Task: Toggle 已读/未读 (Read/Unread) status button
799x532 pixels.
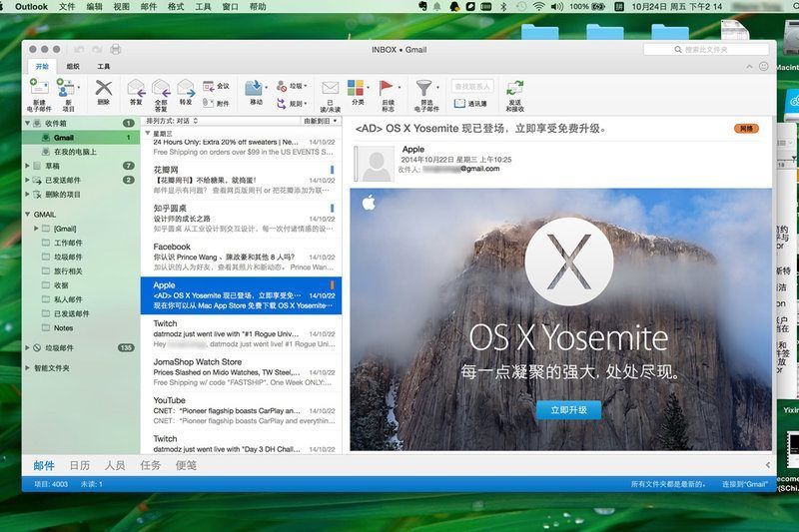Action: tap(330, 89)
